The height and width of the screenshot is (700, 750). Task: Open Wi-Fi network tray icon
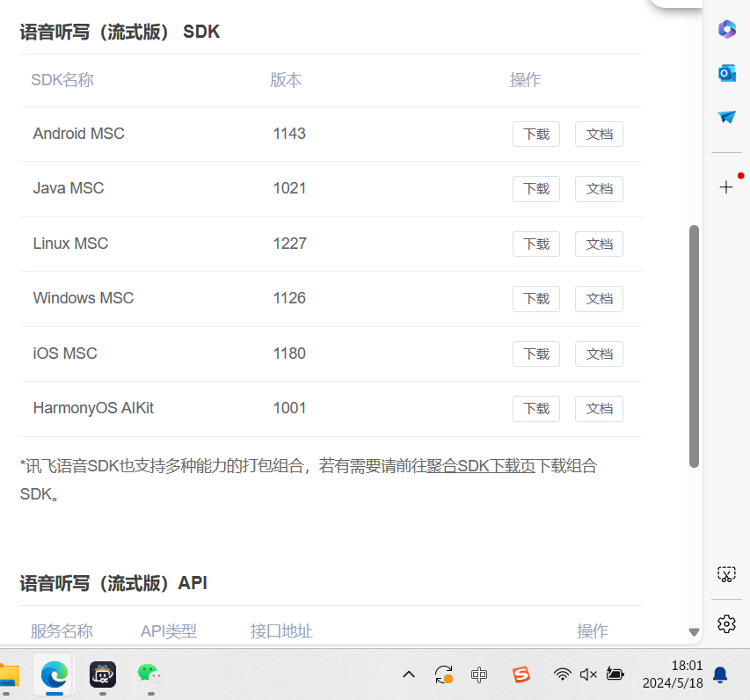[x=562, y=674]
